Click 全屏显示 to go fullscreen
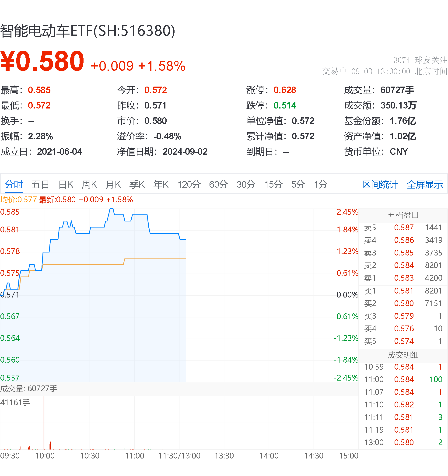The image size is (448, 476). point(425,185)
